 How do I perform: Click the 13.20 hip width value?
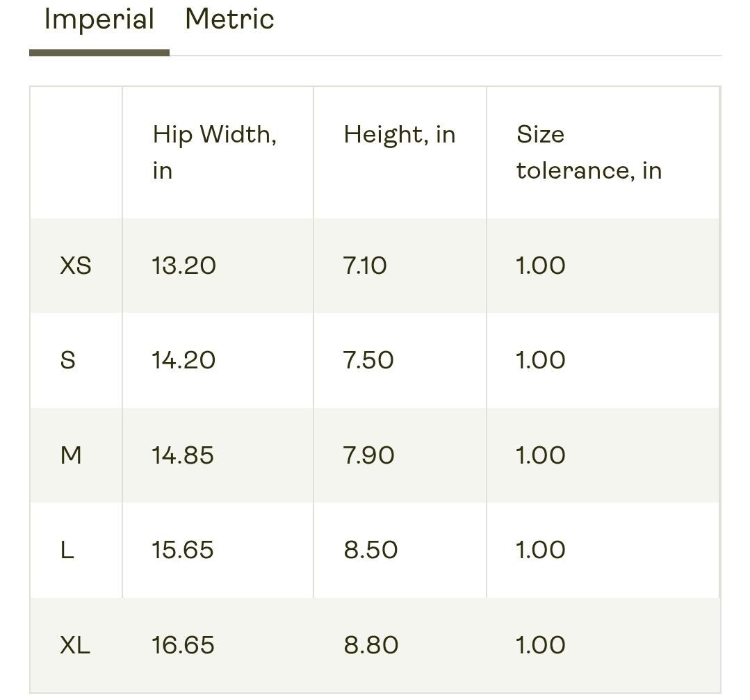pyautogui.click(x=184, y=266)
